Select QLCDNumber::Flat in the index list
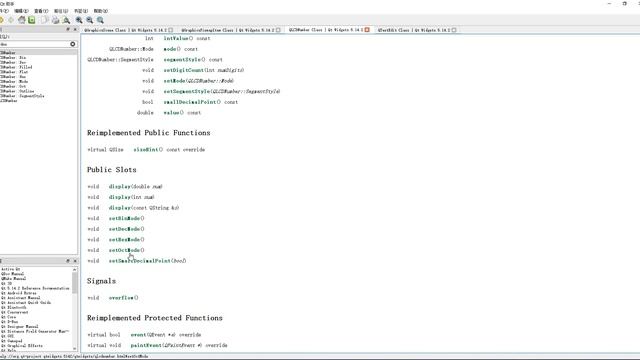Screen dimensions: 640x360 pyautogui.click(x=14, y=72)
